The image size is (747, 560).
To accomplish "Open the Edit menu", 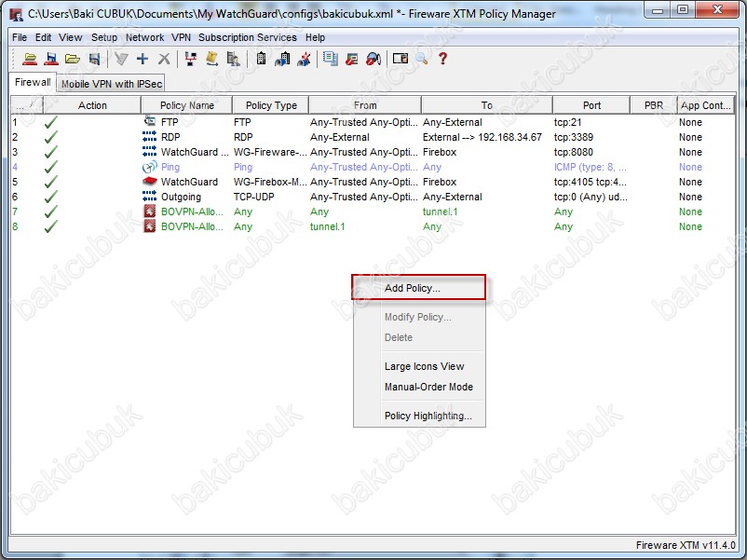I will click(44, 37).
